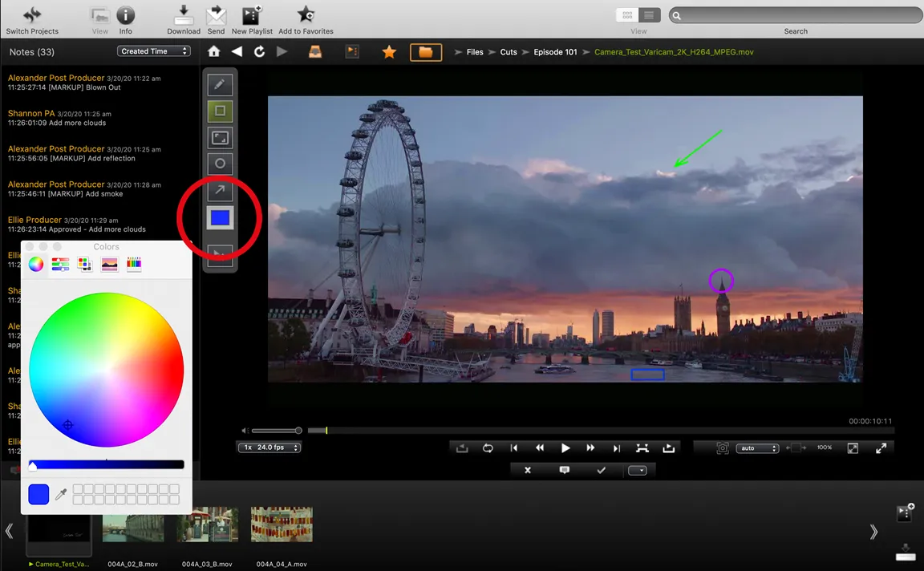Select the circle markup tool
The height and width of the screenshot is (571, 924).
point(220,164)
